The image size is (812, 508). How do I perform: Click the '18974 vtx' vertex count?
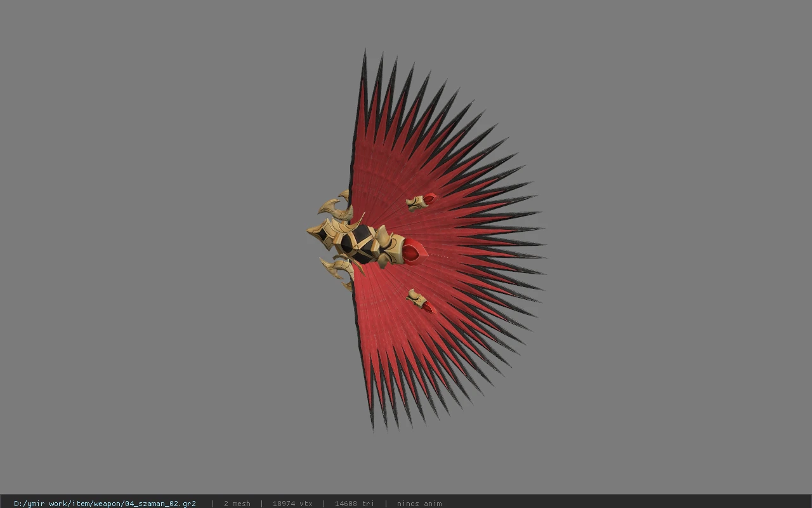[x=292, y=504]
